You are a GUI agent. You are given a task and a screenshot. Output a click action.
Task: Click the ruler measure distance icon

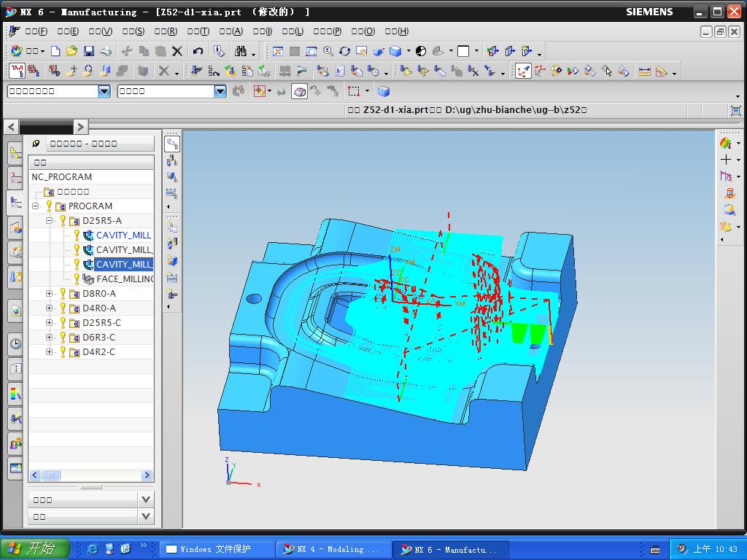click(644, 71)
